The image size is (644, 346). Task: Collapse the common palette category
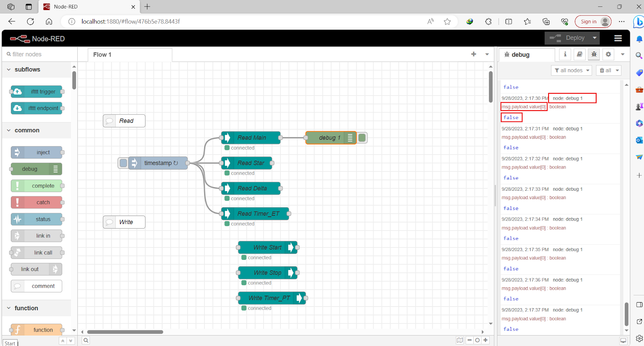[x=36, y=130]
